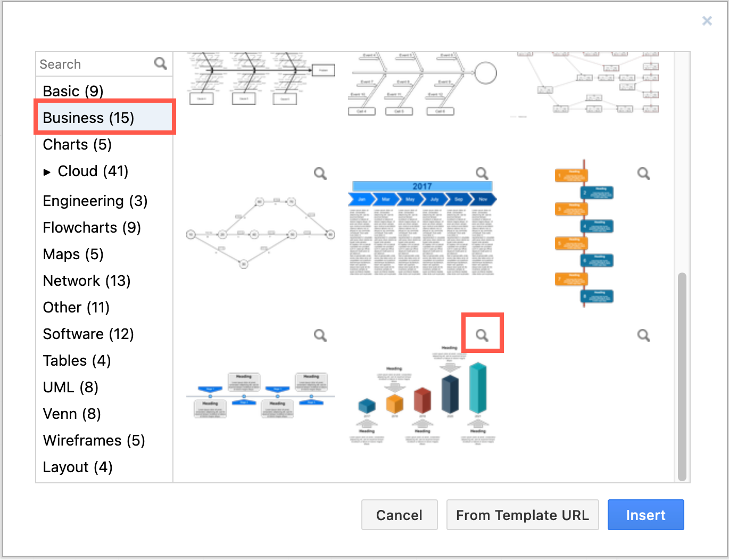This screenshot has height=560, width=729.
Task: Cancel the template dialog
Action: click(x=399, y=515)
